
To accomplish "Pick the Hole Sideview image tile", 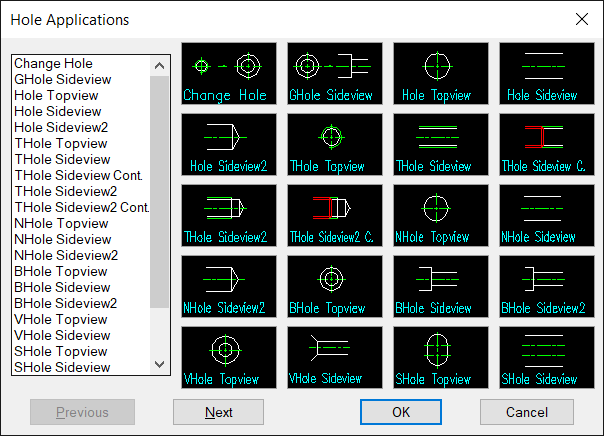I will tap(547, 74).
